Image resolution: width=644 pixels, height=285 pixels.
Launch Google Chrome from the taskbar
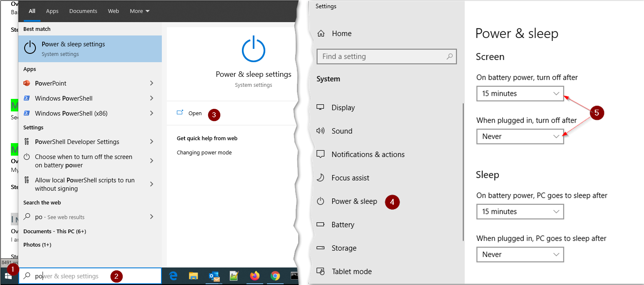coord(275,276)
